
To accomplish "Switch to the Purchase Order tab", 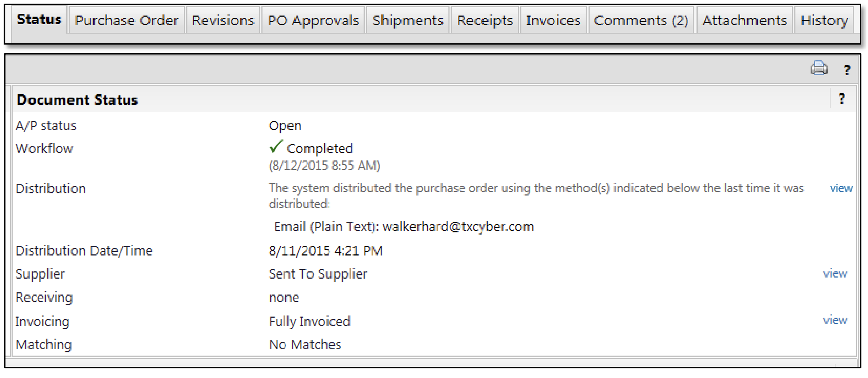I will coord(127,20).
